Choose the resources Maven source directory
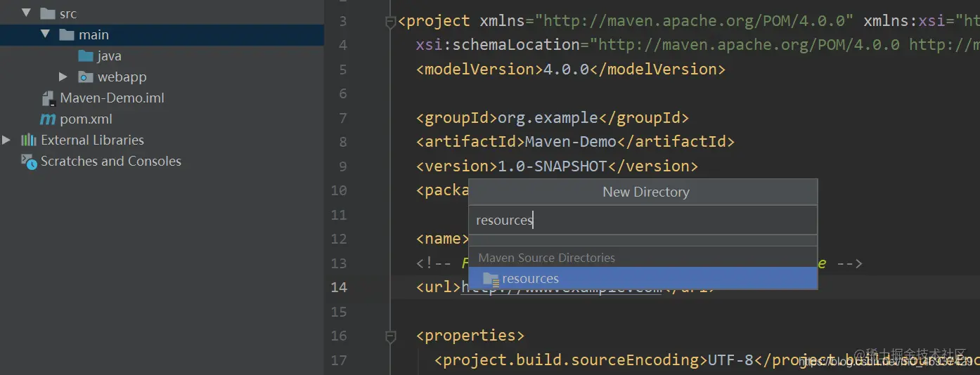This screenshot has height=375, width=980. [x=643, y=279]
